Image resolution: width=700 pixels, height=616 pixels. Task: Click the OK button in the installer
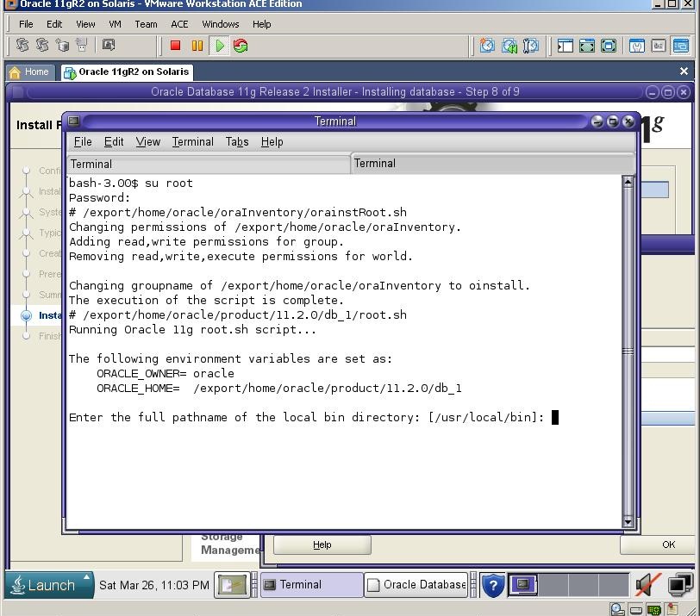(x=668, y=544)
